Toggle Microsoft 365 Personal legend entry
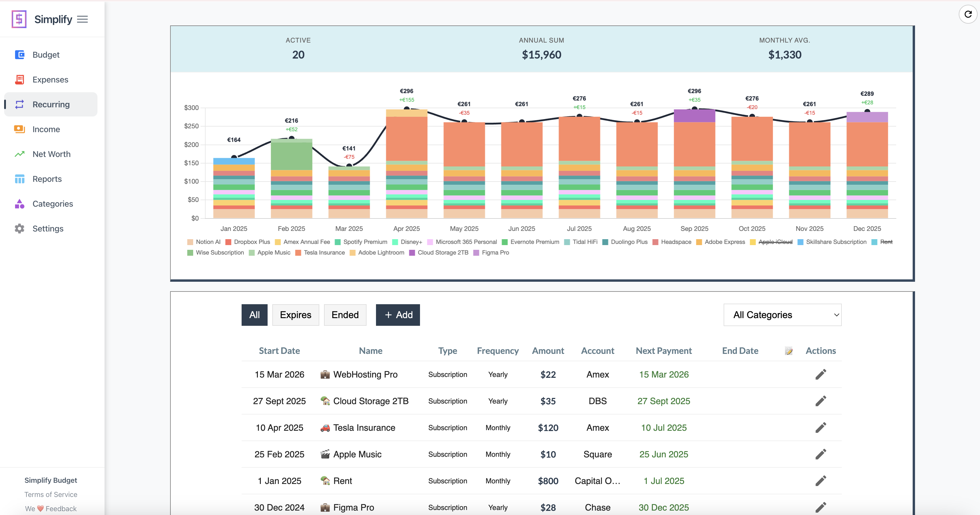 tap(462, 242)
